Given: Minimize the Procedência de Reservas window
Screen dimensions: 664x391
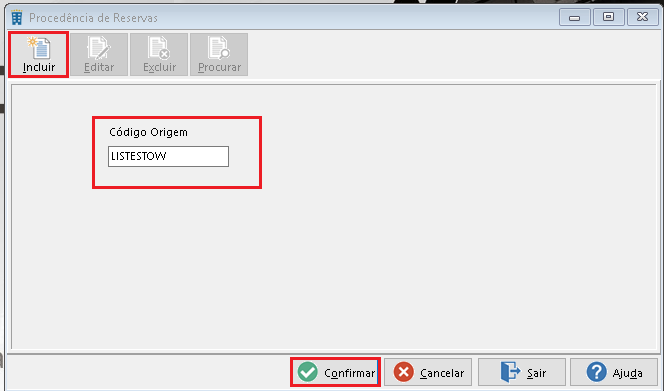Looking at the screenshot, I should [x=575, y=17].
